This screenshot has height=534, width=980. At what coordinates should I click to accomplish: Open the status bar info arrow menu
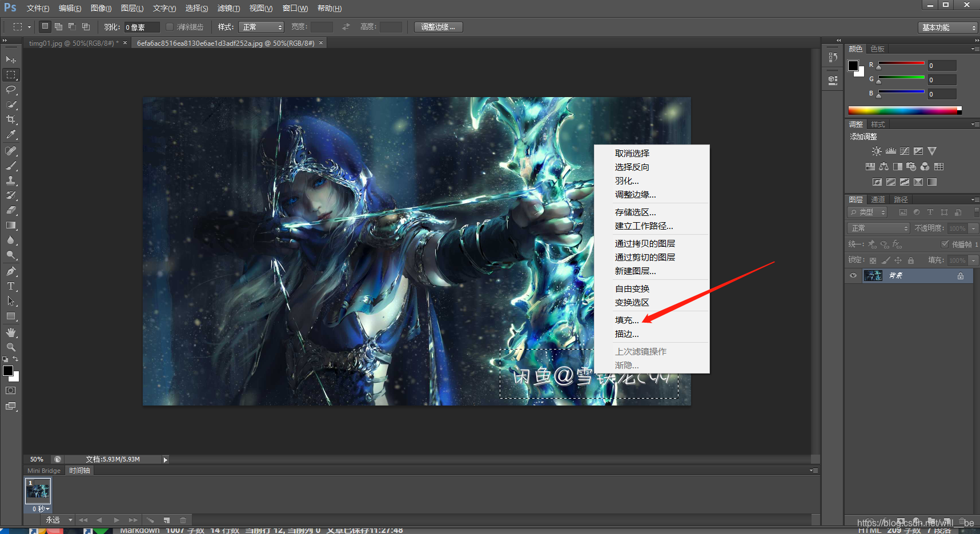point(166,459)
